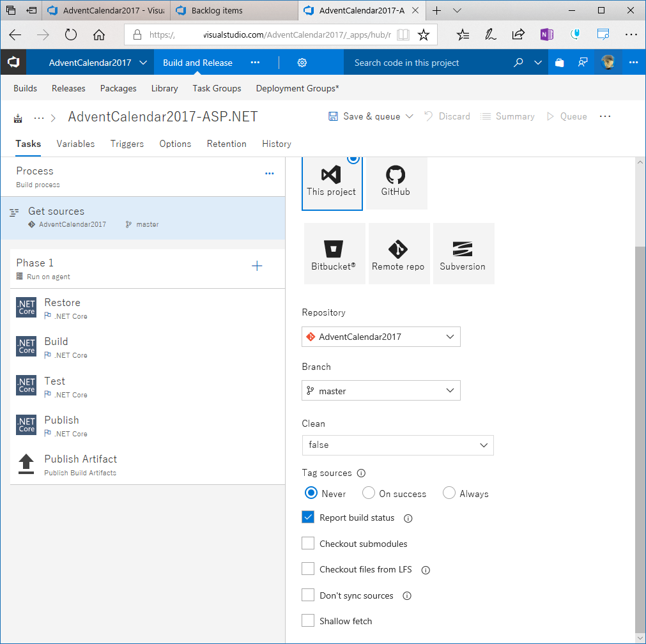Select the Test .NET Core task
The height and width of the screenshot is (644, 646).
[148, 387]
